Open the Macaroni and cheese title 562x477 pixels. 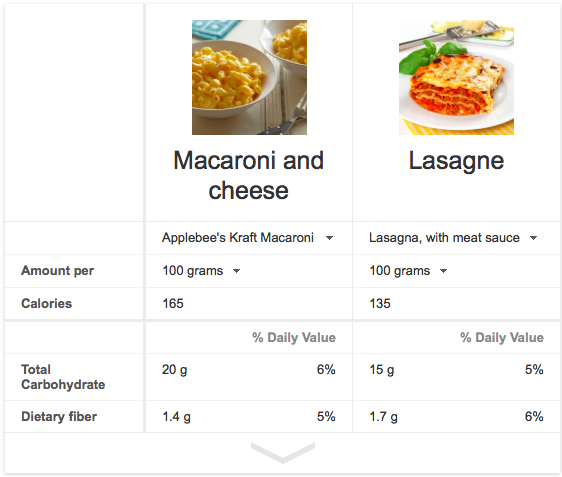(x=248, y=175)
